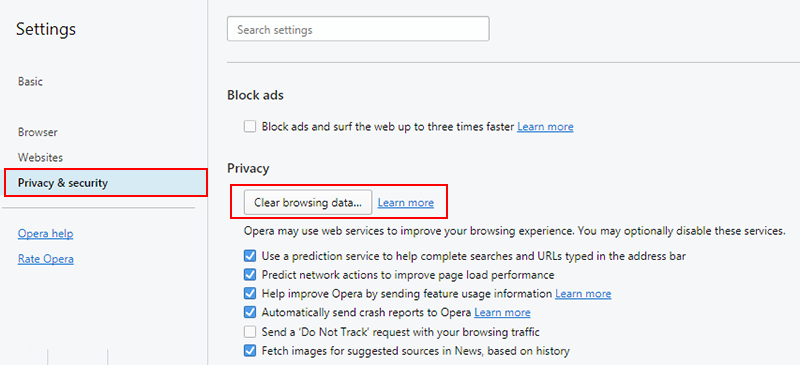Enable Block ads checkbox
The width and height of the screenshot is (800, 365).
250,126
